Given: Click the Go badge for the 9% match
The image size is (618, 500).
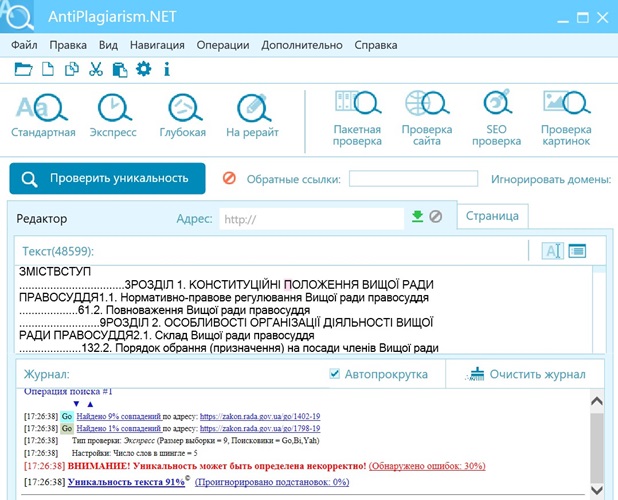Looking at the screenshot, I should tap(67, 416).
